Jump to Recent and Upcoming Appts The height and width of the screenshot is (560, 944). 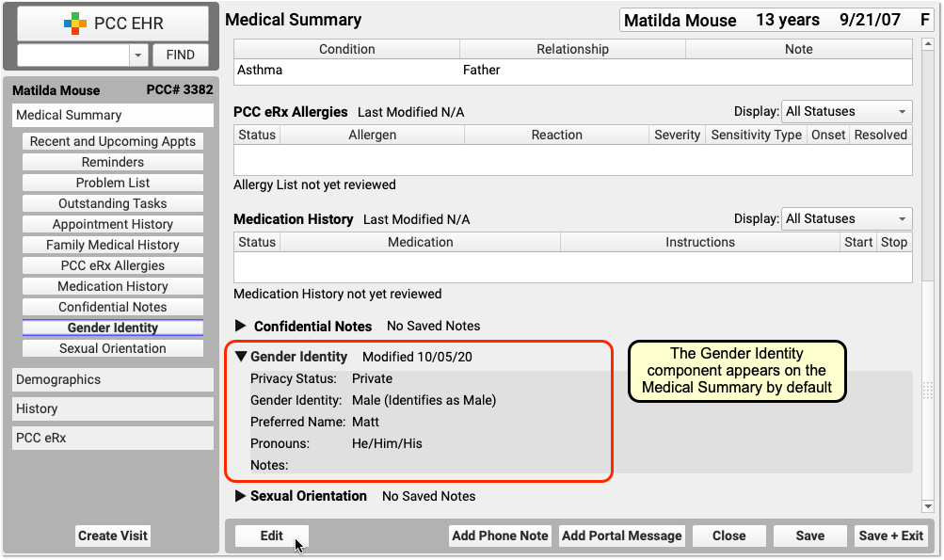113,141
